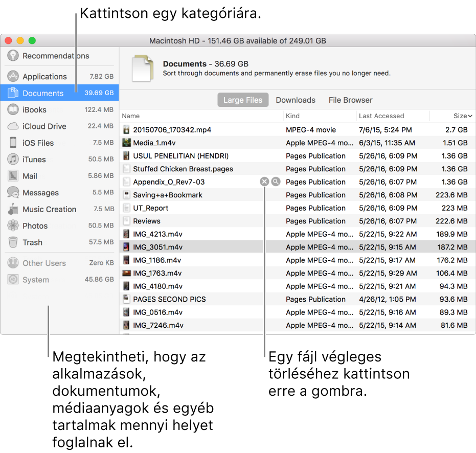
Task: Click the iOS Files phone icon
Action: pos(13,143)
